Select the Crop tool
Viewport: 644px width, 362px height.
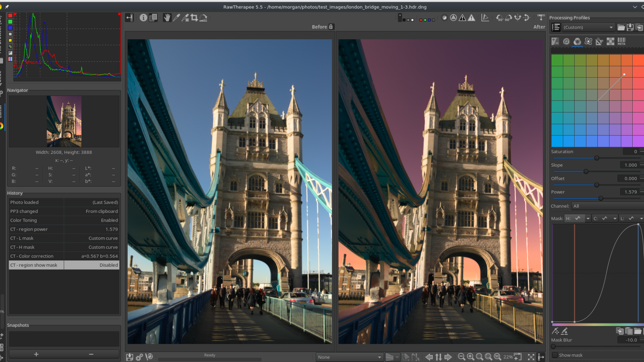click(194, 18)
